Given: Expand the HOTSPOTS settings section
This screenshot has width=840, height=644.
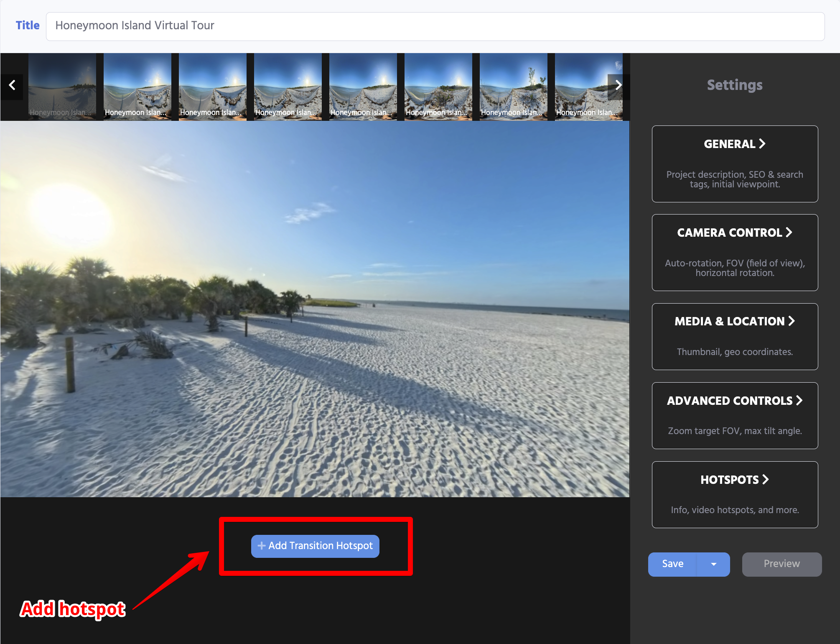Looking at the screenshot, I should coord(735,495).
